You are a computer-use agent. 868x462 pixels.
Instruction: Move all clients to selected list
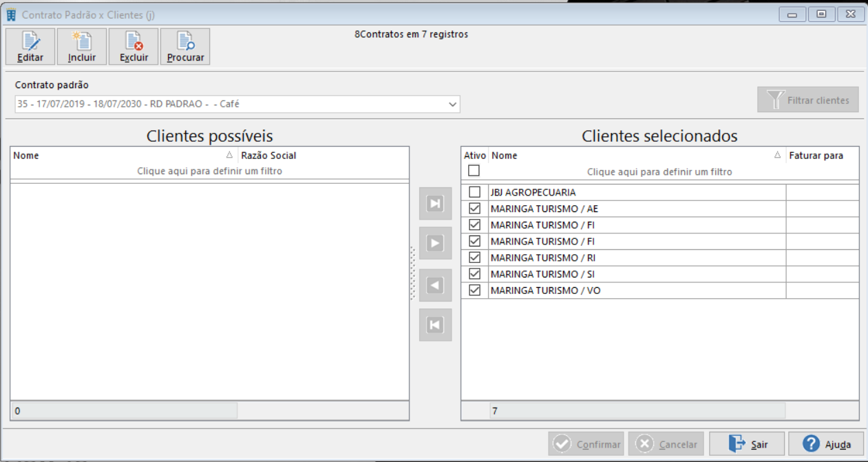click(435, 204)
